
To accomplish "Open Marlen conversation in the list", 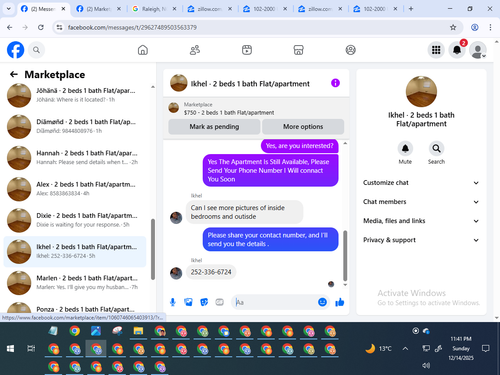I will pos(75,283).
